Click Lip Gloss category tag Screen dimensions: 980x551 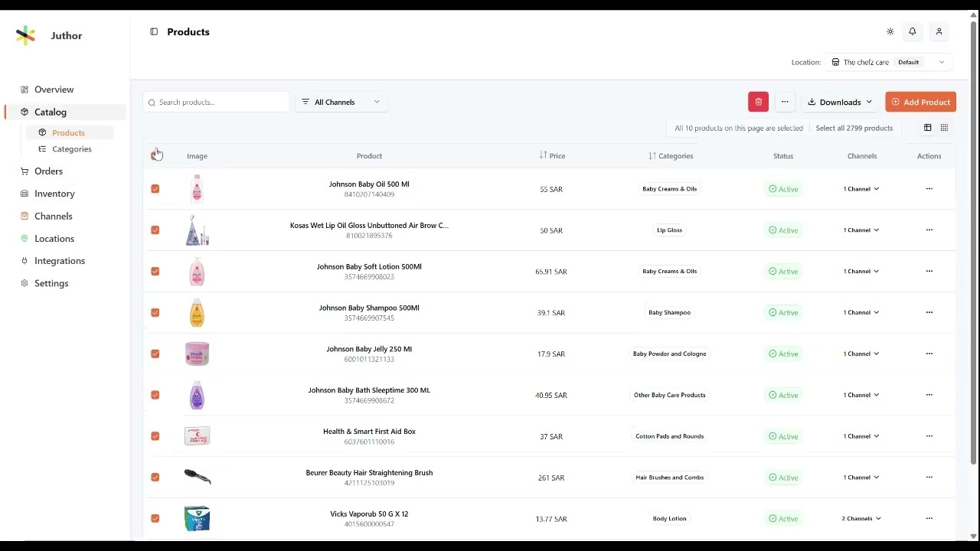coord(669,230)
